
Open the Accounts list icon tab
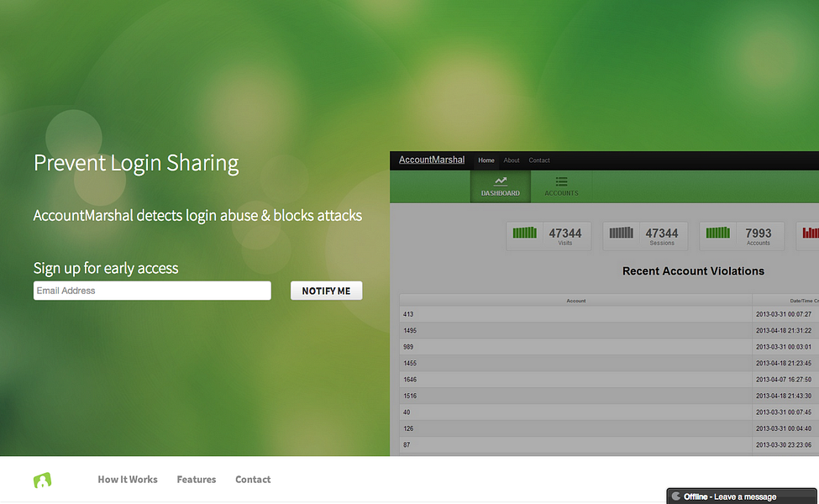561,186
